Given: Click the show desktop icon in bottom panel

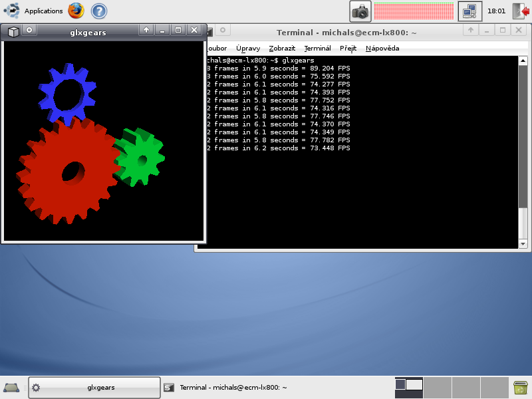Looking at the screenshot, I should (11, 387).
